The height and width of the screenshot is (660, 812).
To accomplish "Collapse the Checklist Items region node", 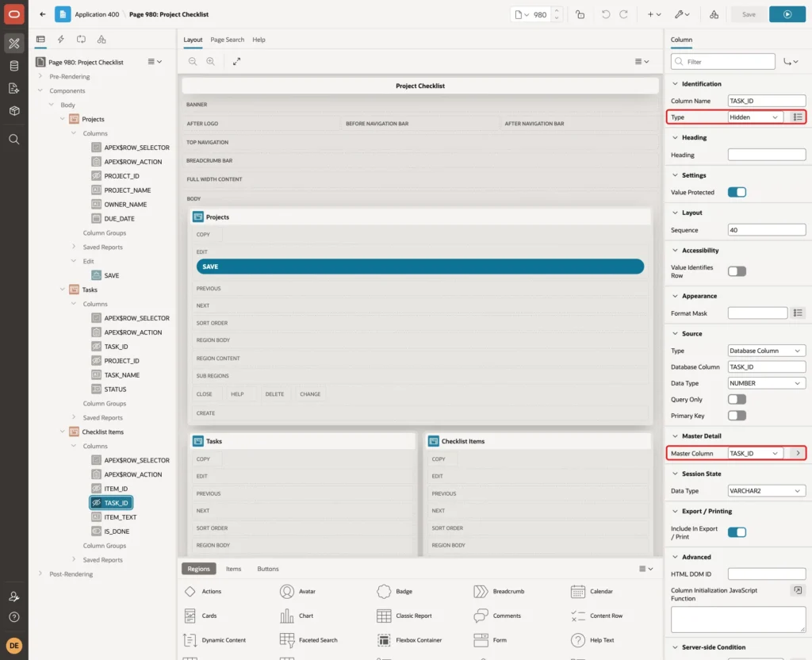I will pyautogui.click(x=63, y=432).
